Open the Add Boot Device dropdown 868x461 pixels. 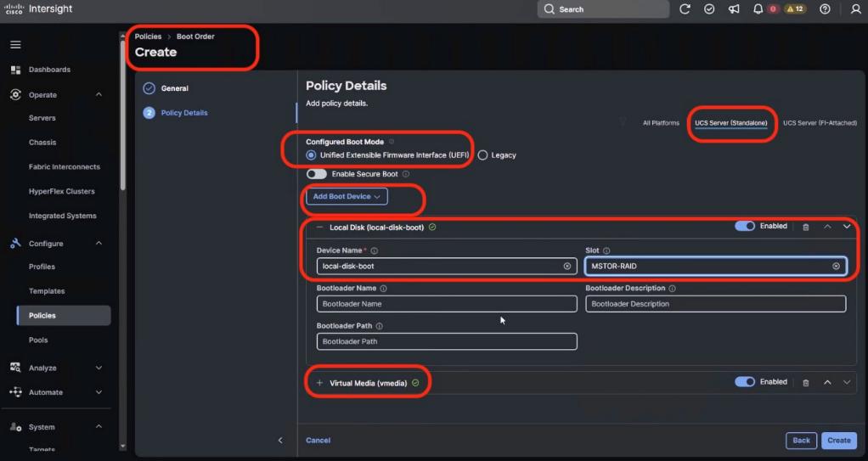click(x=347, y=196)
